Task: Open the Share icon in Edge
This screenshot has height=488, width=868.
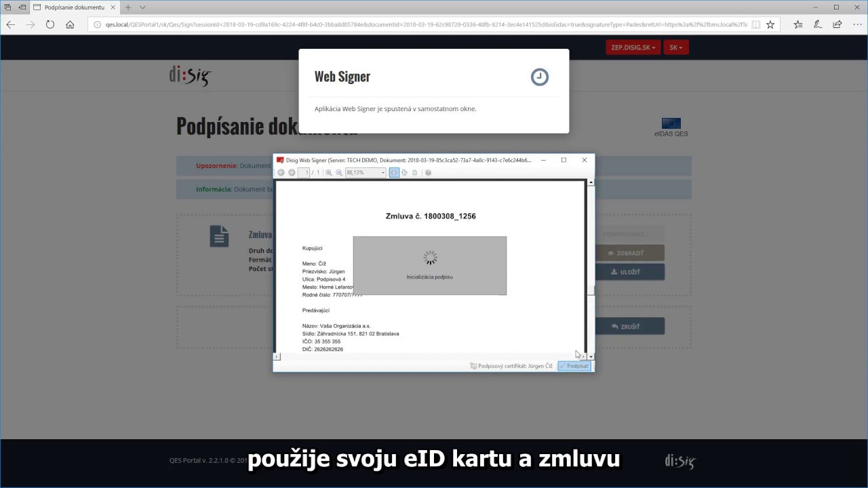Action: click(x=837, y=24)
